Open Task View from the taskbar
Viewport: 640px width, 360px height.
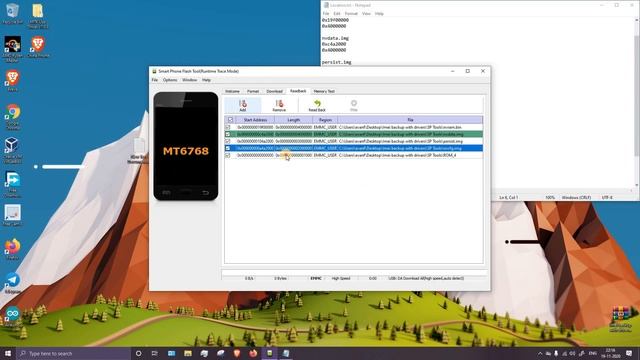click(x=155, y=353)
